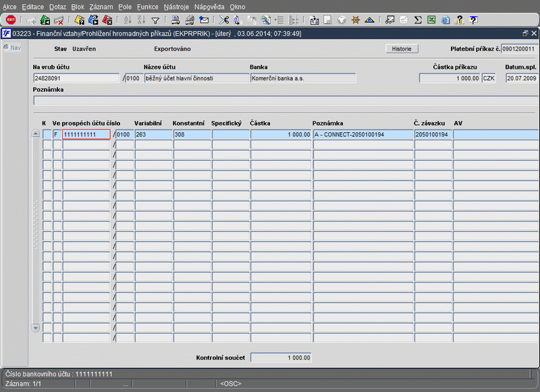
Task: Click the printer icon in toolbar
Action: (x=175, y=20)
